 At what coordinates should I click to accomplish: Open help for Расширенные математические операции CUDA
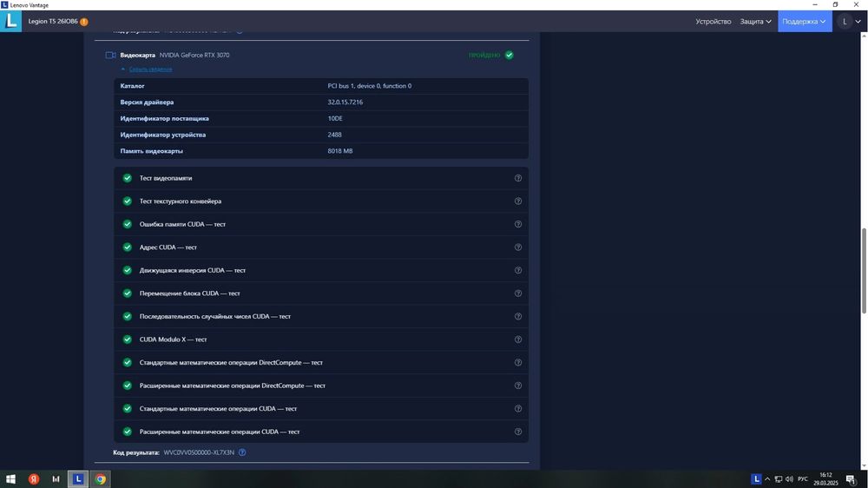(518, 432)
